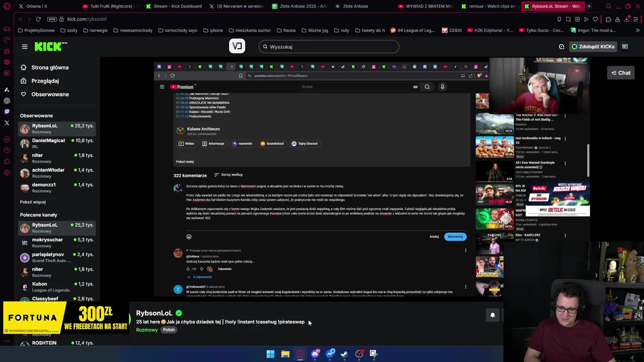The height and width of the screenshot is (362, 644).
Task: Open File Explorer from taskbar
Action: [285, 354]
